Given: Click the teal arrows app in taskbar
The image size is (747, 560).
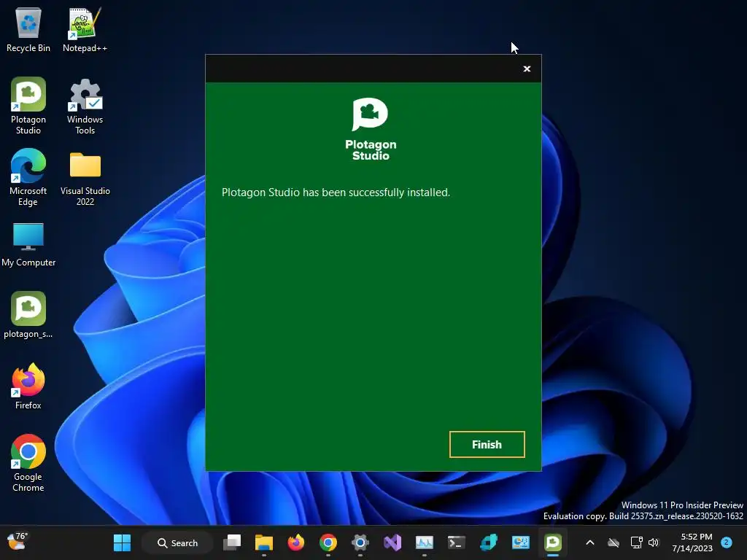Looking at the screenshot, I should pyautogui.click(x=489, y=542).
